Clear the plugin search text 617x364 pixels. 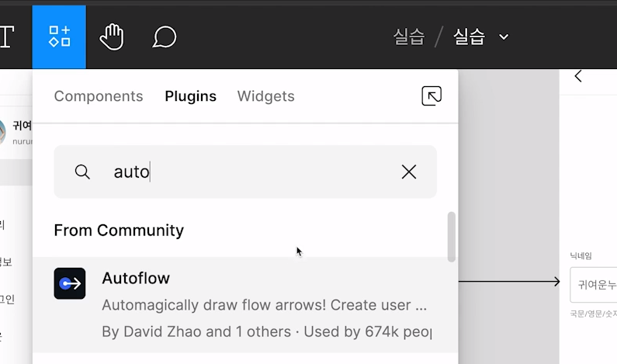click(409, 172)
